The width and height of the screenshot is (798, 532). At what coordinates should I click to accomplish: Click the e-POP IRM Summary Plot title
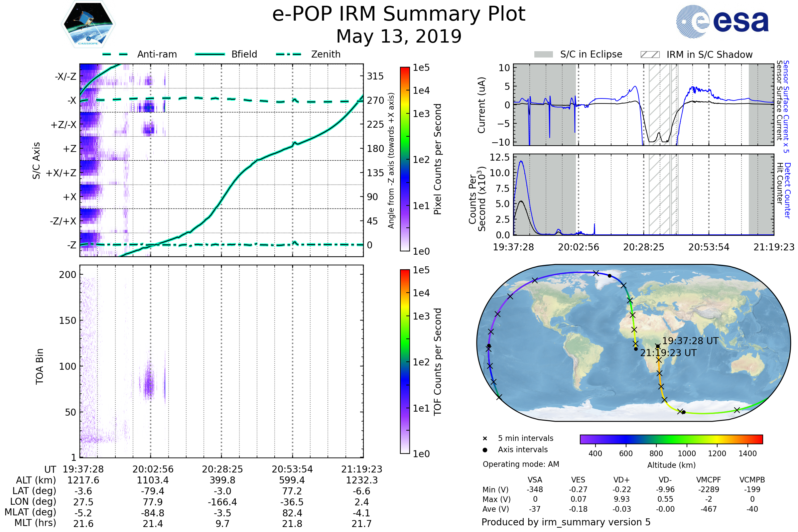(399, 14)
